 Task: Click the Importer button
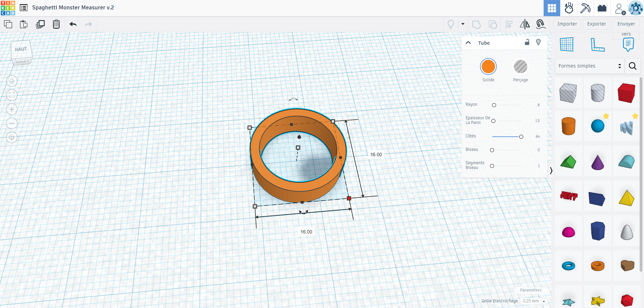[567, 24]
